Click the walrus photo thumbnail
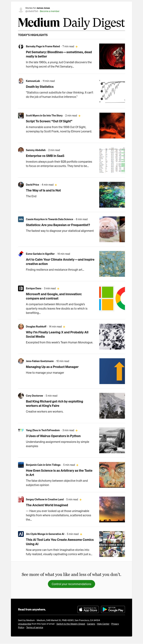143x644 pixels. (x=112, y=440)
